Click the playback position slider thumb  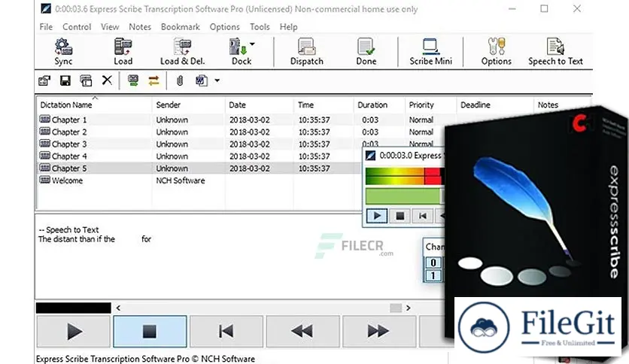396,308
